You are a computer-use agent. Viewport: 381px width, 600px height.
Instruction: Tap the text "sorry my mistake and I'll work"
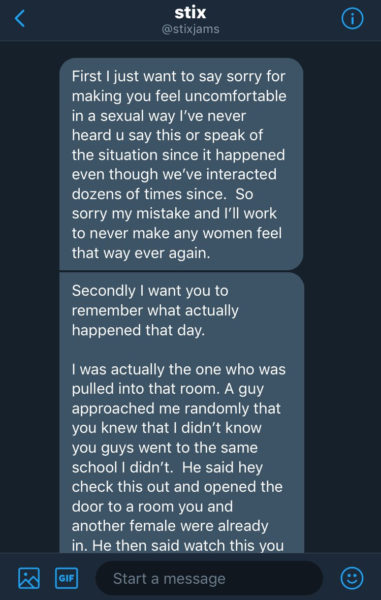pos(174,214)
